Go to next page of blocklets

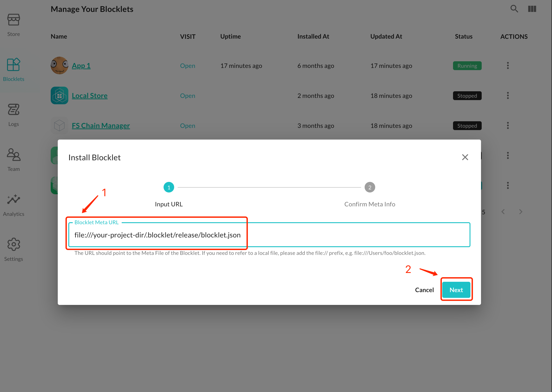click(521, 212)
